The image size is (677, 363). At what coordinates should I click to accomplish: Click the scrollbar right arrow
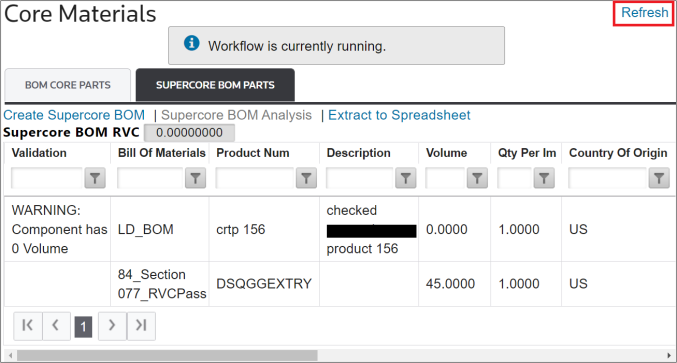[x=669, y=356]
